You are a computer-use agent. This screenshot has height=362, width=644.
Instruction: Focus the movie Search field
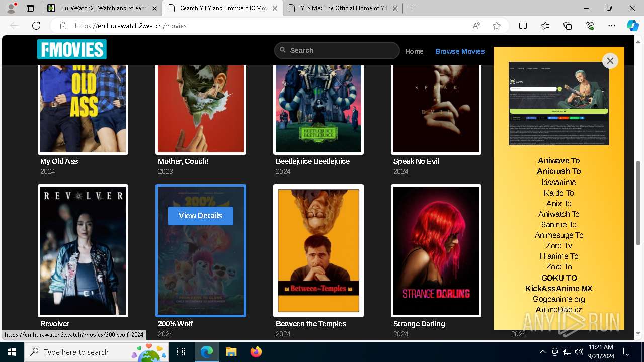337,50
